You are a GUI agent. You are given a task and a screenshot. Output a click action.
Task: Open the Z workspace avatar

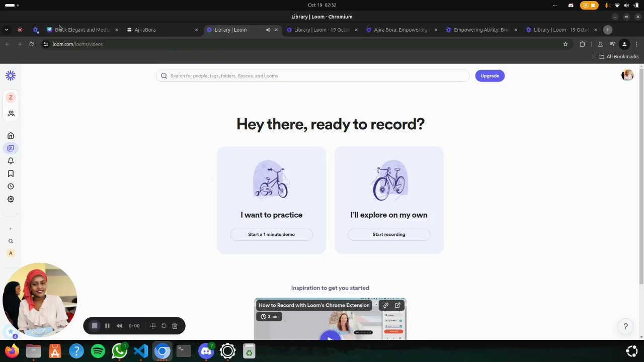11,98
